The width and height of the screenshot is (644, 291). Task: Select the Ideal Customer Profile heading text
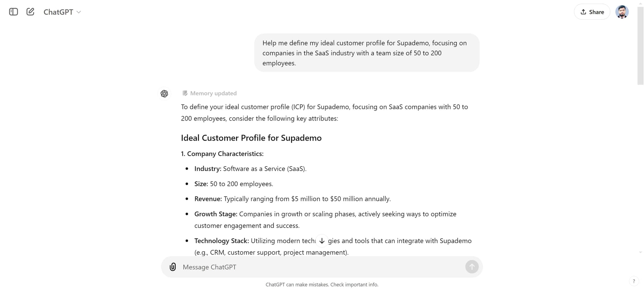coord(251,138)
